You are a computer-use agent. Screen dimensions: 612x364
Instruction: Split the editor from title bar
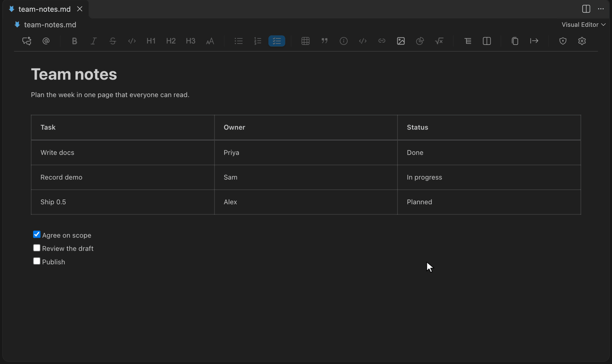[x=586, y=9]
